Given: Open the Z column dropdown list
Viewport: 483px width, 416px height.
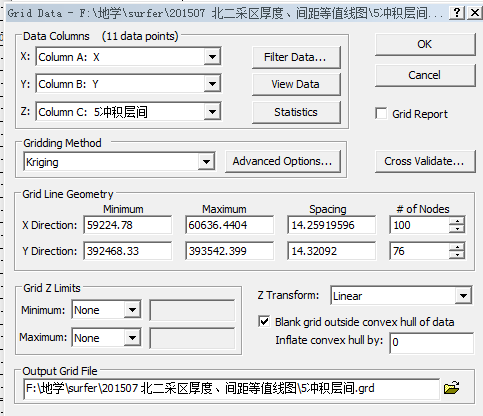Looking at the screenshot, I should click(x=212, y=112).
